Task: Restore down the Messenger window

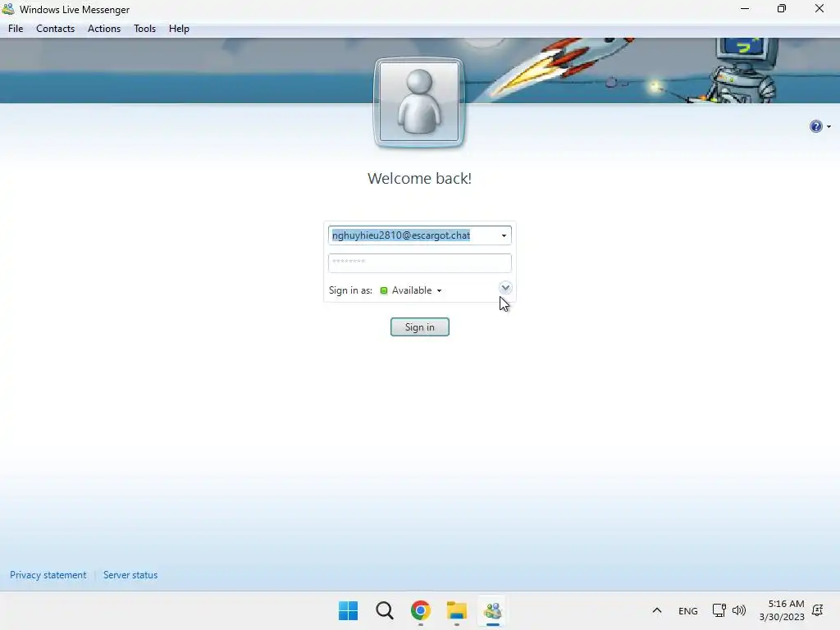Action: tap(782, 9)
